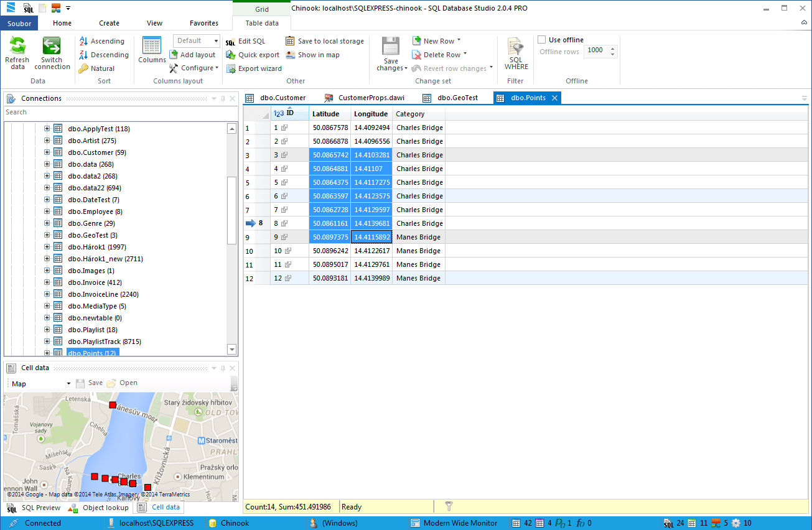Select the dbo.Genre (29) table
Screen dimensions: 812x530
point(91,223)
